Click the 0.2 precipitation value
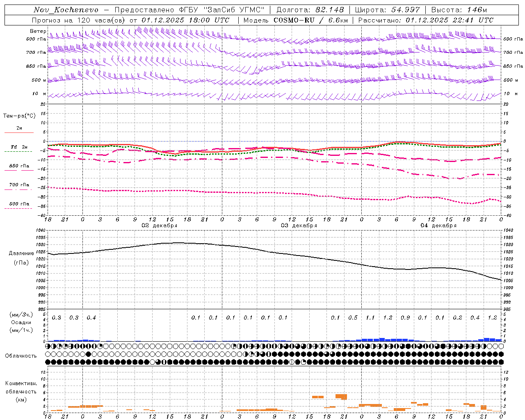The height and width of the screenshot is (420, 525). coord(457,317)
